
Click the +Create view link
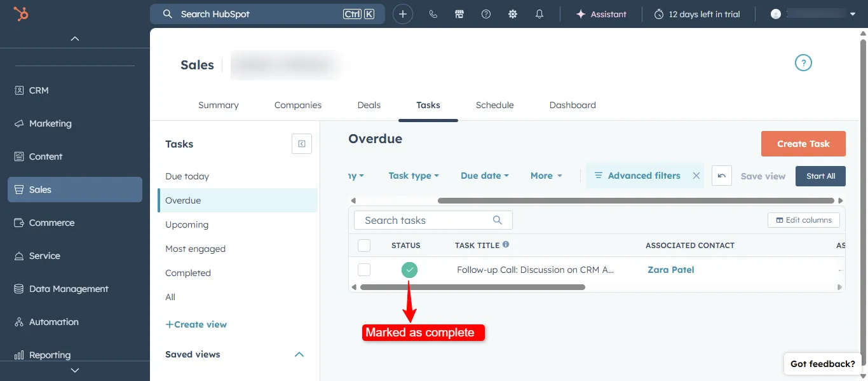(x=196, y=324)
